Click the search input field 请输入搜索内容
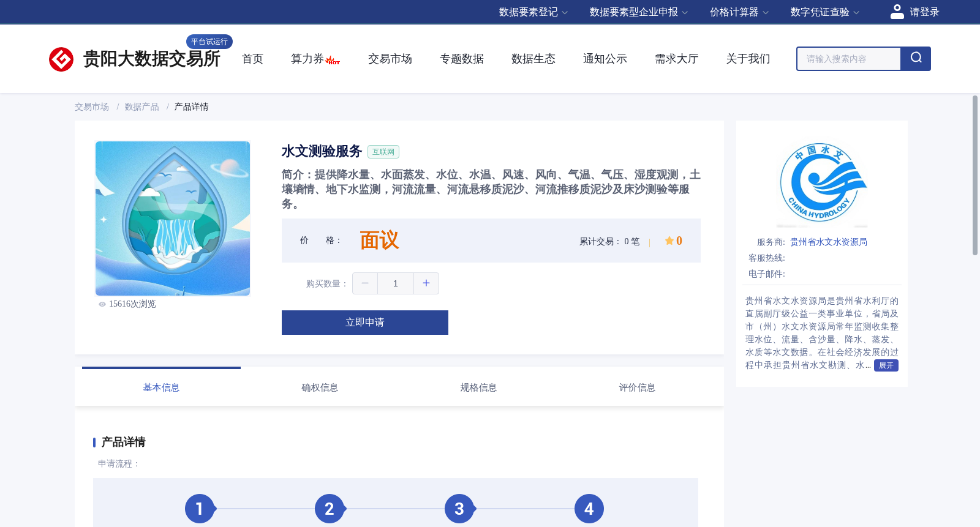Image resolution: width=980 pixels, height=527 pixels. click(x=849, y=59)
